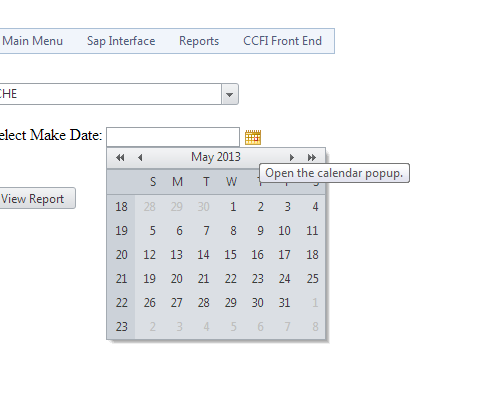Open the CCFI Front End menu
Viewport: 502px width, 420px height.
[x=282, y=41]
